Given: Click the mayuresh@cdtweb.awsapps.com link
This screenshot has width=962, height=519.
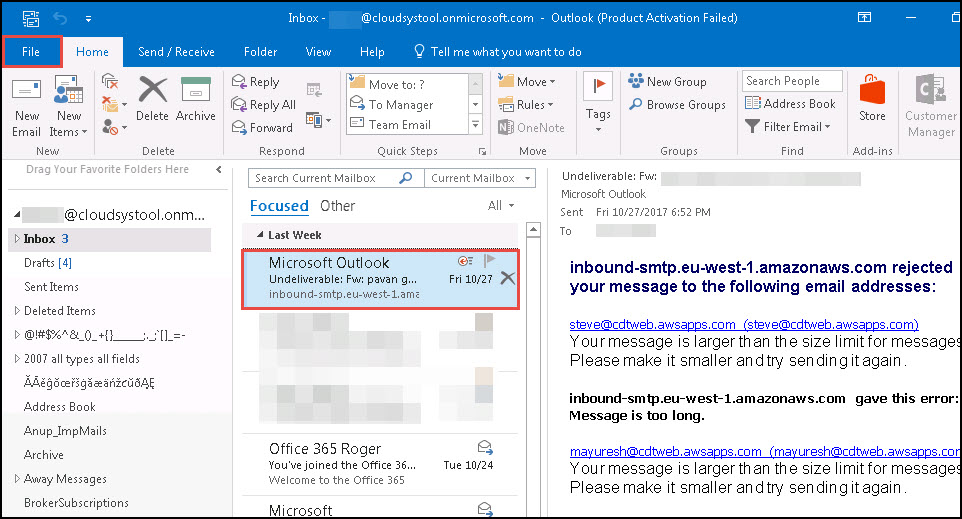Looking at the screenshot, I should [x=764, y=452].
